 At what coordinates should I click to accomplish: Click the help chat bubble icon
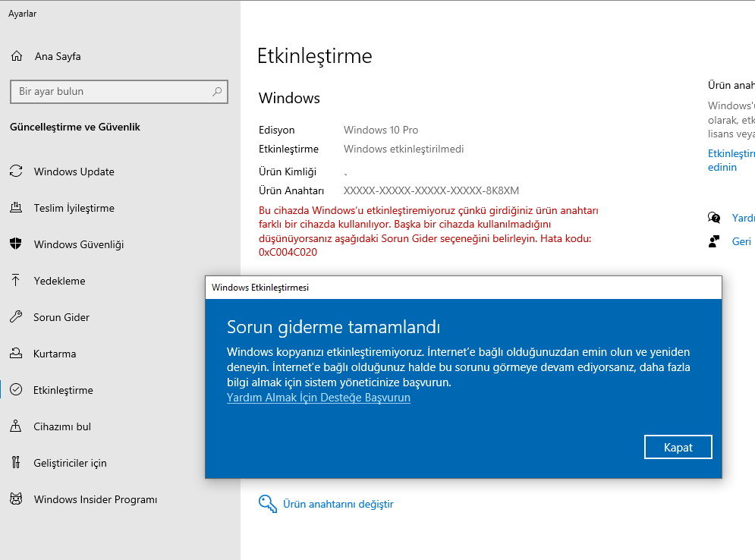click(x=714, y=218)
